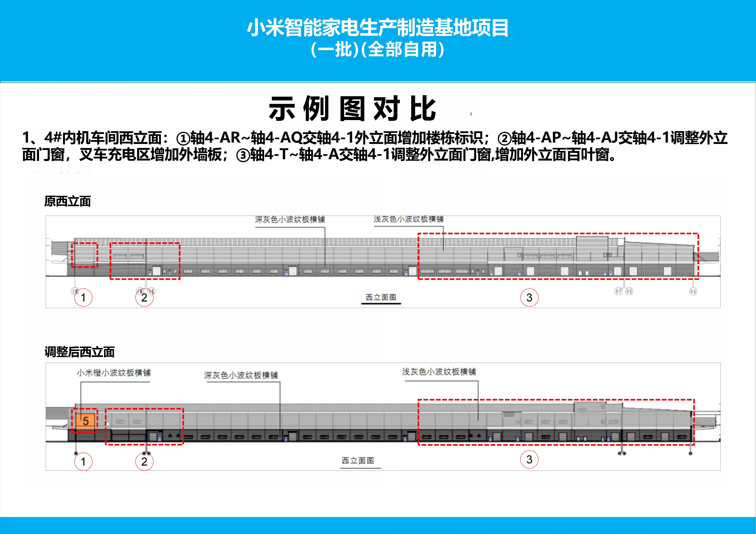Click circled number 1 under original elevation
This screenshot has width=756, height=534.
pos(83,297)
